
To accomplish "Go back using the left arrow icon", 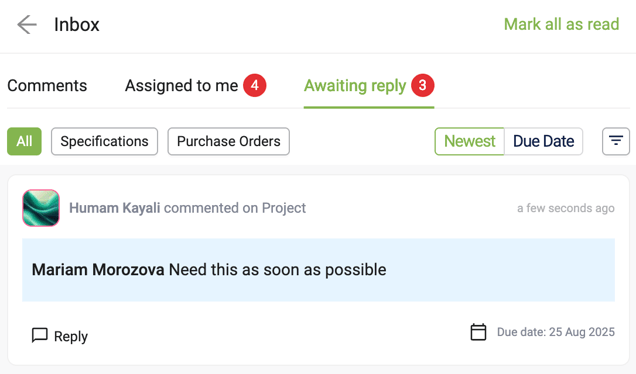I will coord(27,25).
